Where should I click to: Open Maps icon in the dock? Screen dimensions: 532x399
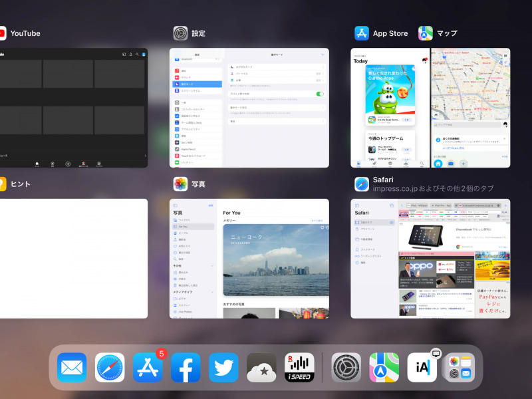click(384, 367)
